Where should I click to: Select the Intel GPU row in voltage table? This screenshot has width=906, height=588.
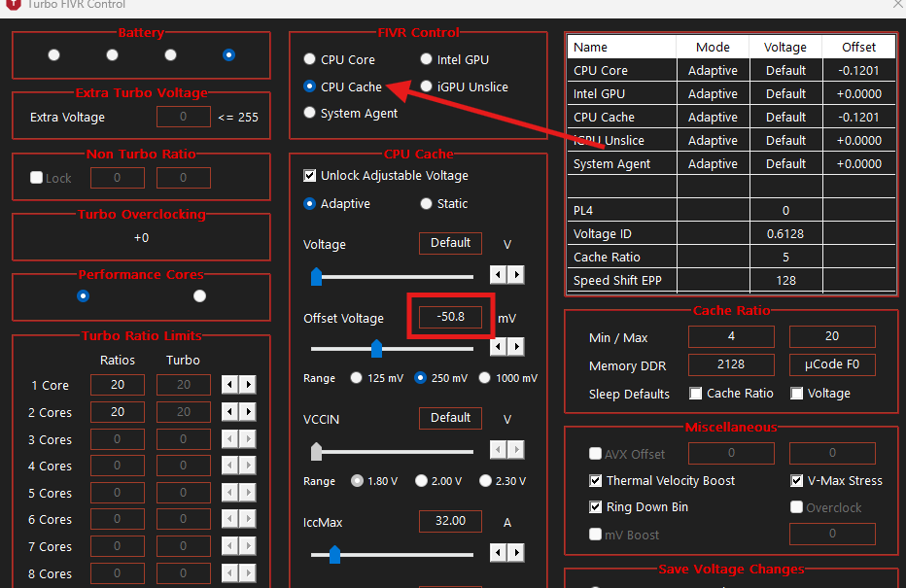[x=731, y=93]
